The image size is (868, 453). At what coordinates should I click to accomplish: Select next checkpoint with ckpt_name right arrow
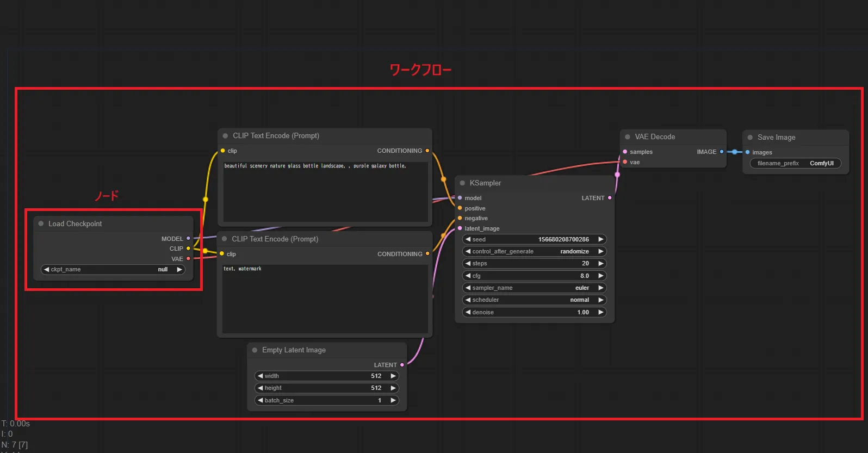tap(179, 270)
